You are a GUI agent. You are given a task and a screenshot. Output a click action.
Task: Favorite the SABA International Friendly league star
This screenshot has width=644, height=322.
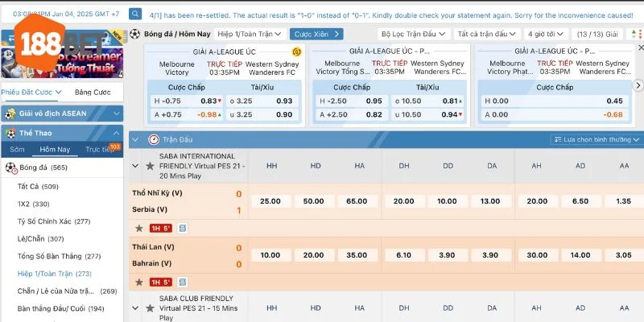(150, 166)
